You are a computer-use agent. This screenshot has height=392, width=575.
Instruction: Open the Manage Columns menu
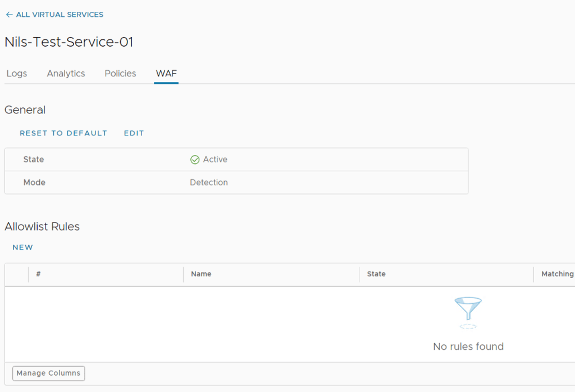[x=49, y=373]
